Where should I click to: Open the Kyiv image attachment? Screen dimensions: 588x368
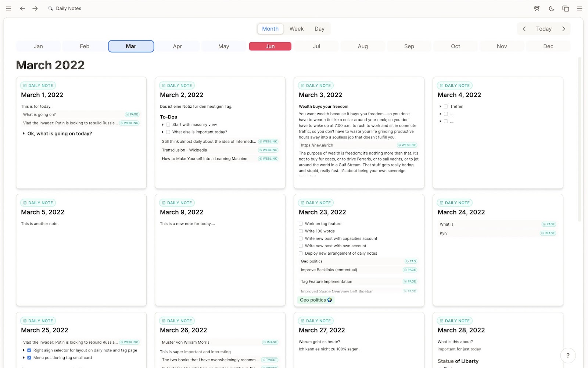[x=443, y=233]
